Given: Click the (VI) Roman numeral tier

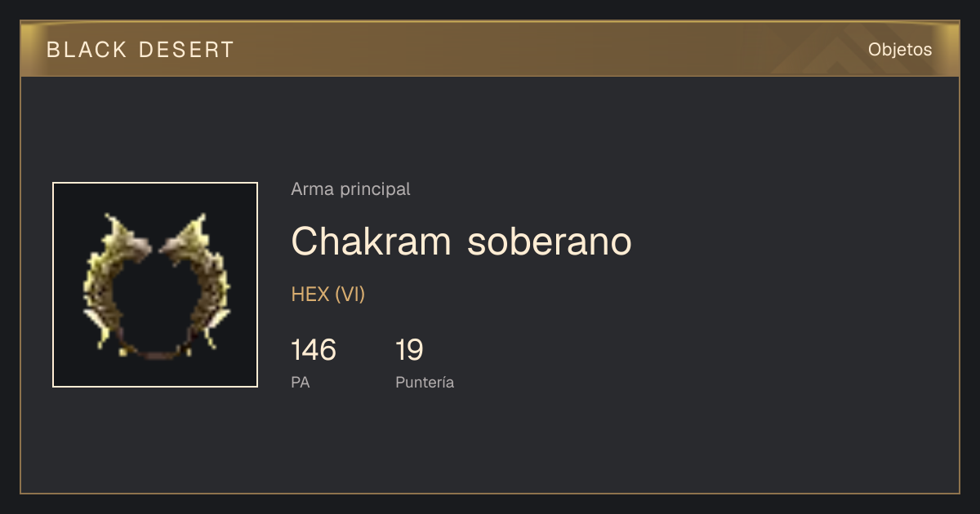Looking at the screenshot, I should (x=350, y=295).
